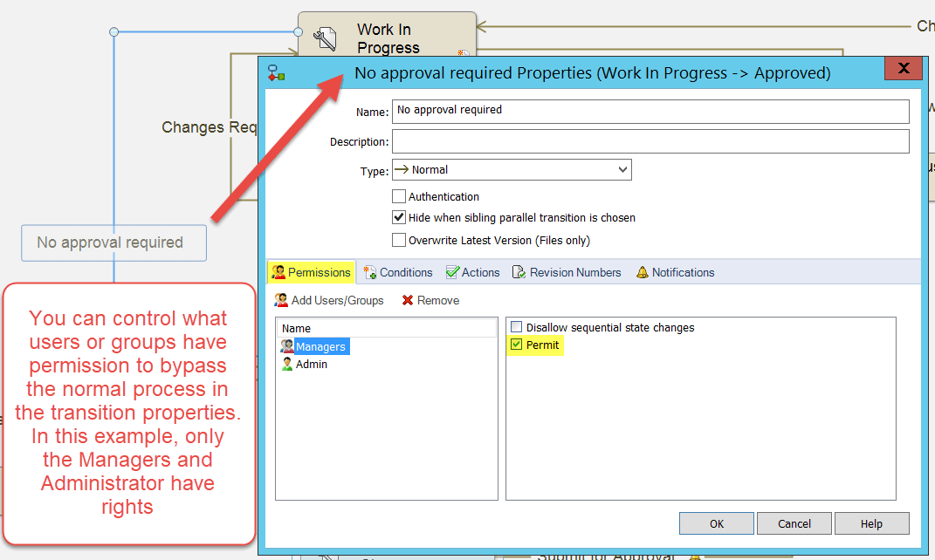Click the Managers group icon in list

coord(287,346)
